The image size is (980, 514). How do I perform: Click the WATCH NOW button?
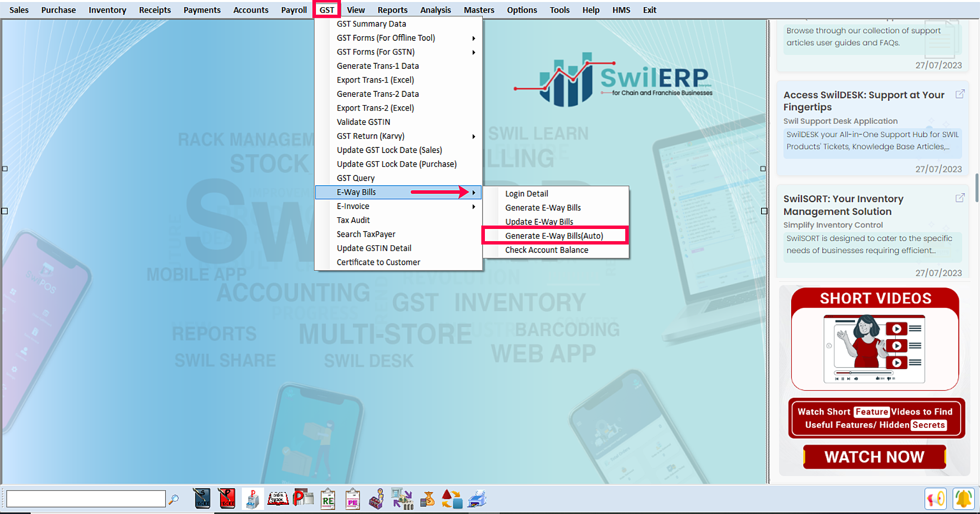(874, 457)
